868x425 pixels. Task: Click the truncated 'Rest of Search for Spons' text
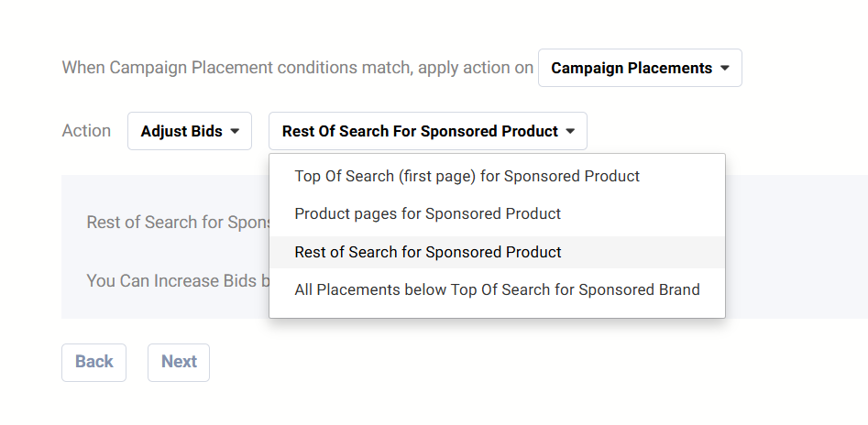178,223
